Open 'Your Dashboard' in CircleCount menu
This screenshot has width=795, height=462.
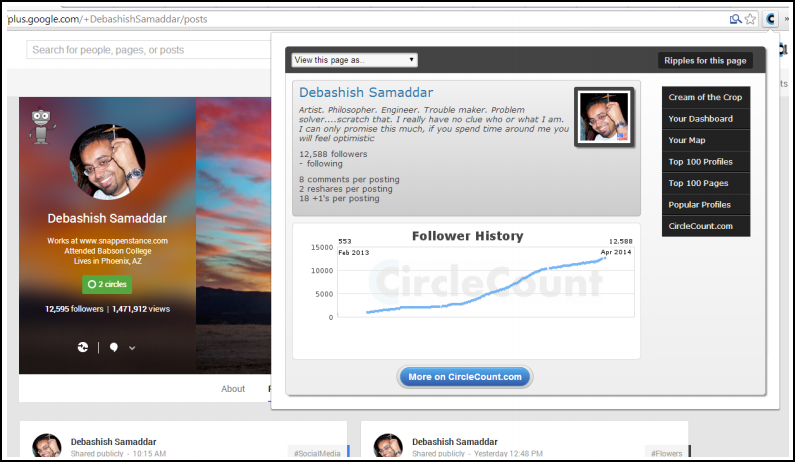705,119
